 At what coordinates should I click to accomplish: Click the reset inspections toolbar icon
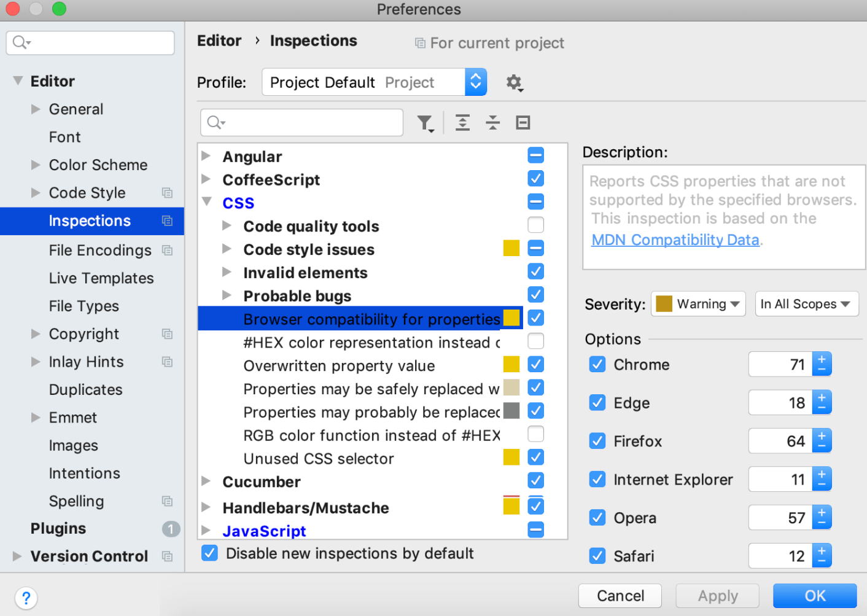(523, 122)
